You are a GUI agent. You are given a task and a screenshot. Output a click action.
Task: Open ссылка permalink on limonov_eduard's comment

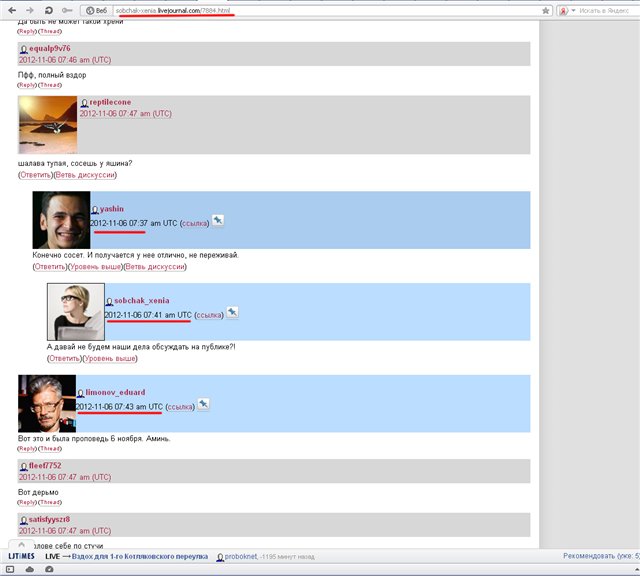point(179,407)
